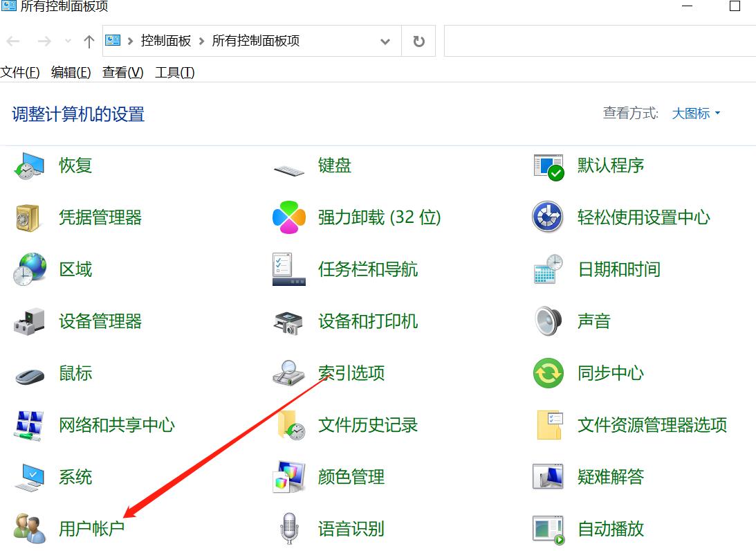Click the 键盘 link
The height and width of the screenshot is (551, 756).
pyautogui.click(x=335, y=165)
